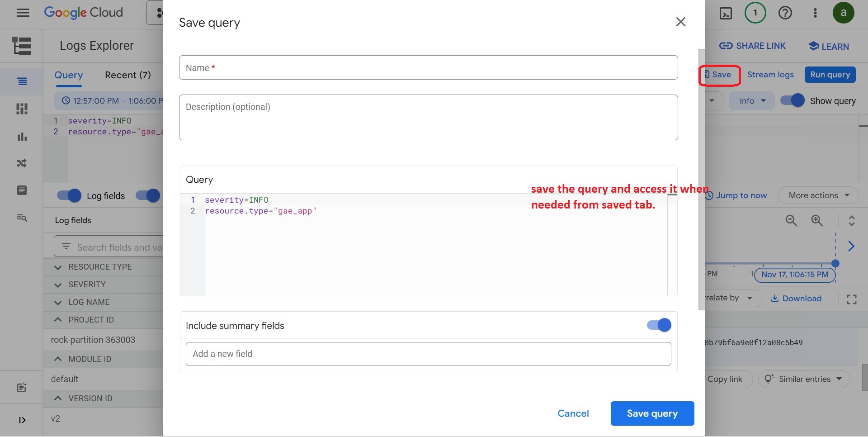Click the Name input field
This screenshot has height=437, width=868.
pos(428,68)
